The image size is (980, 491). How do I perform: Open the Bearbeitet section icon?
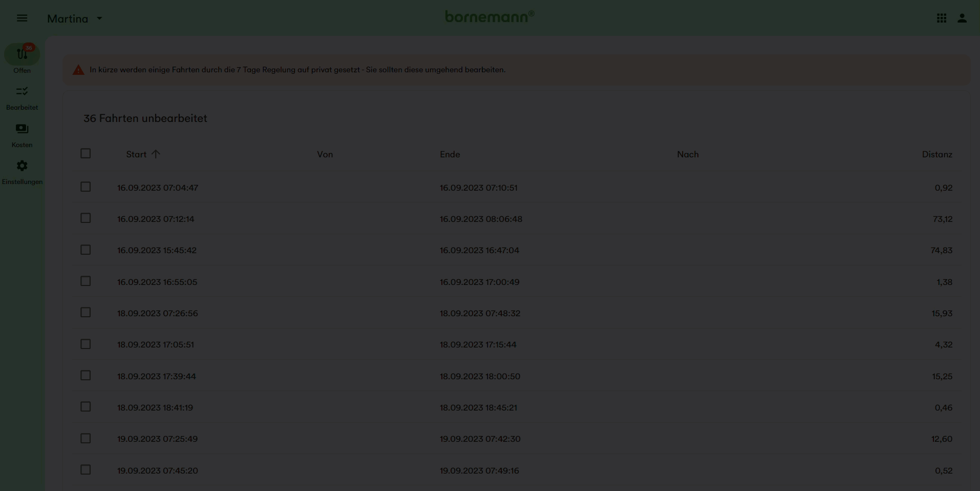click(x=22, y=92)
